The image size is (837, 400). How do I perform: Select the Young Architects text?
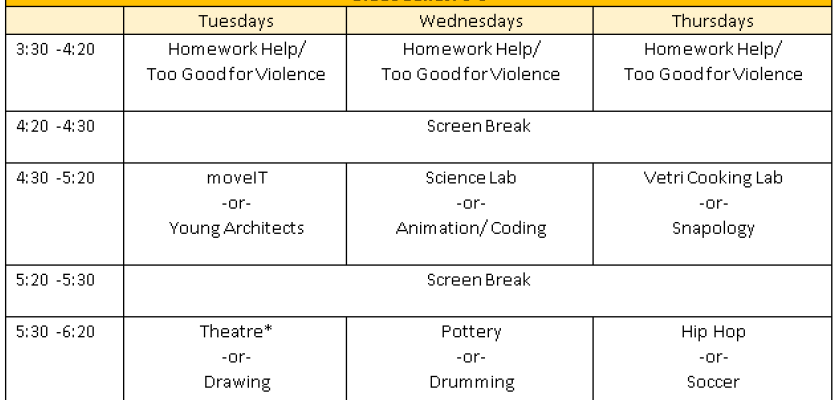(x=236, y=229)
